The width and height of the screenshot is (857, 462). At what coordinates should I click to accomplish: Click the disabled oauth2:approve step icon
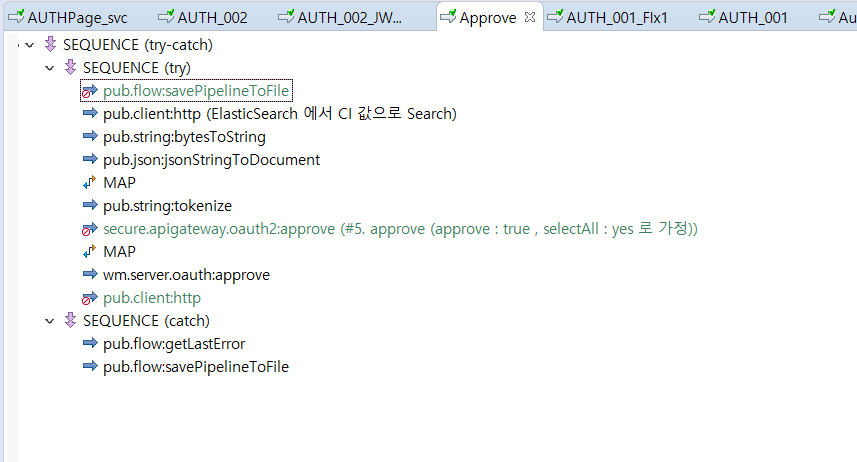point(90,229)
